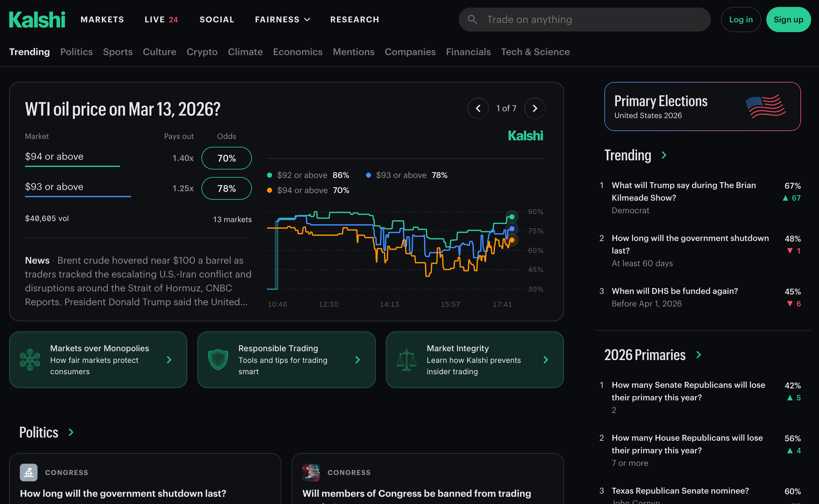Open Senate Republicans lose primary market
Screen dimensions: 819x504
click(x=700, y=397)
